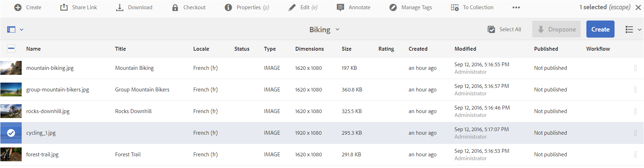Viewport: 644px width, 168px height.
Task: Select the mountain-biking.jpg thumbnail
Action: (x=11, y=68)
